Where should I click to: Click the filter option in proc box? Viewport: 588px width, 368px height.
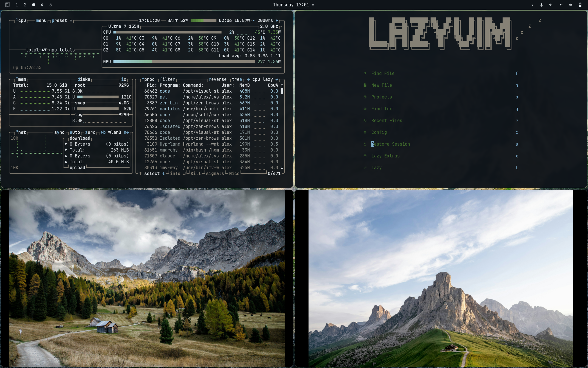(x=167, y=79)
